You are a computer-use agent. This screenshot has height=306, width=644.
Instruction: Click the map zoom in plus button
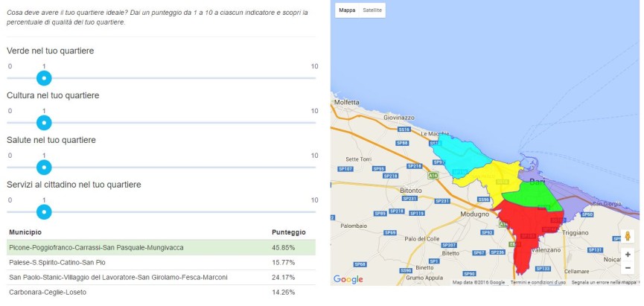point(628,255)
